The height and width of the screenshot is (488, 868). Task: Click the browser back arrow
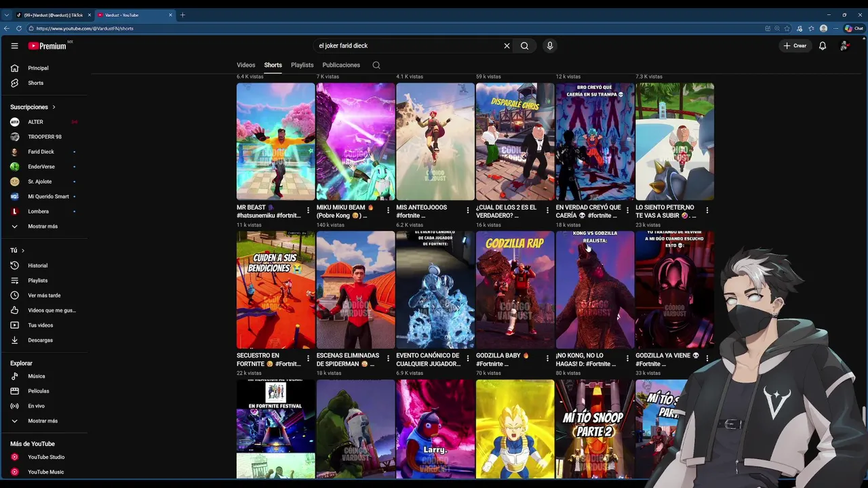point(7,28)
